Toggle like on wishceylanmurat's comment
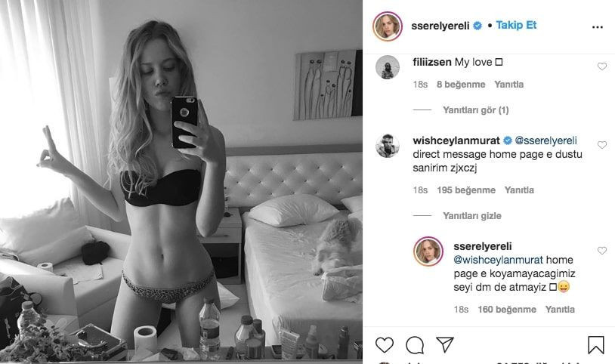This screenshot has width=615, height=364. pos(602,145)
